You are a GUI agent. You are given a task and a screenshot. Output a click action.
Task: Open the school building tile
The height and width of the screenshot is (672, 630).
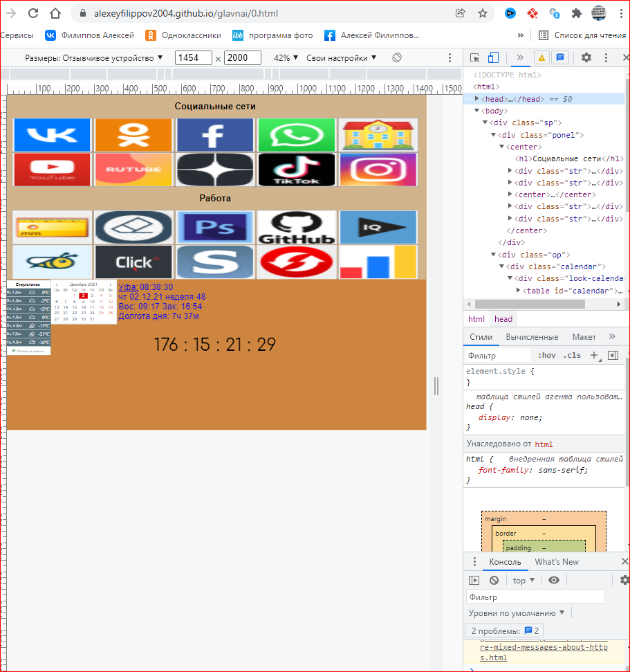[378, 135]
